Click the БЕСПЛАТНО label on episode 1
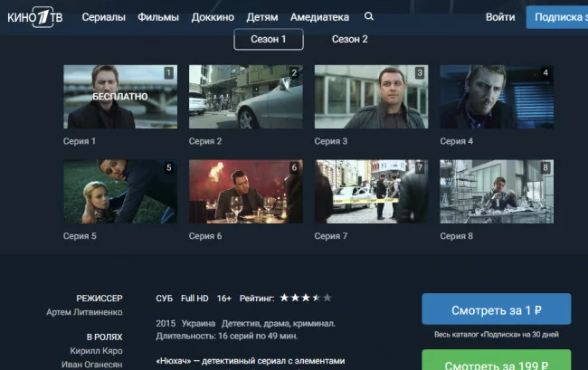Image resolution: width=588 pixels, height=370 pixels. click(x=120, y=97)
